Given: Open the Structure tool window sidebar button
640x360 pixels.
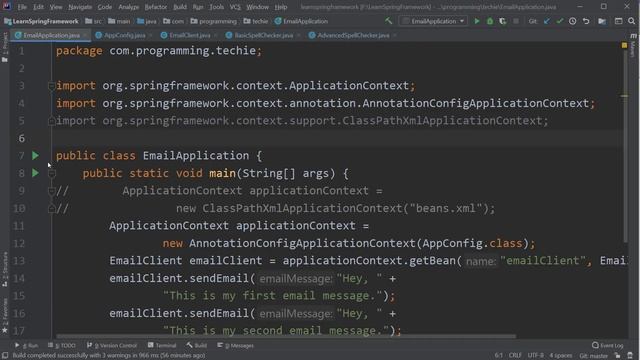Looking at the screenshot, I should [x=4, y=269].
